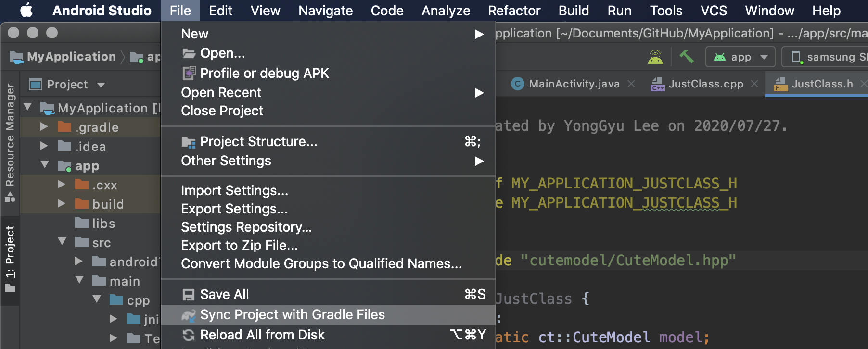
Task: Choose Reload All from Disk
Action: point(328,335)
